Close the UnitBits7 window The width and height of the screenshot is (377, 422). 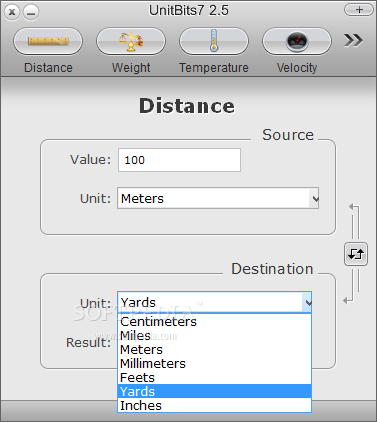[12, 13]
